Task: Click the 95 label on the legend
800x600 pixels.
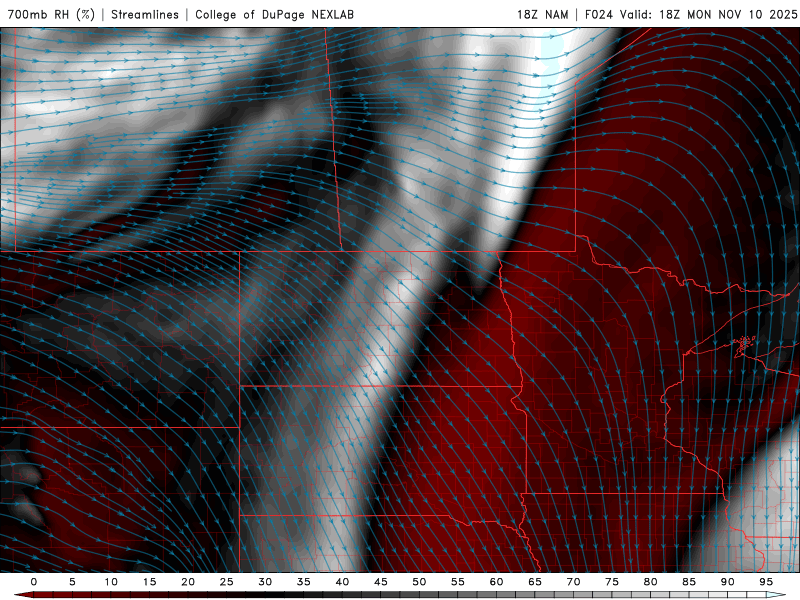Action: [766, 582]
